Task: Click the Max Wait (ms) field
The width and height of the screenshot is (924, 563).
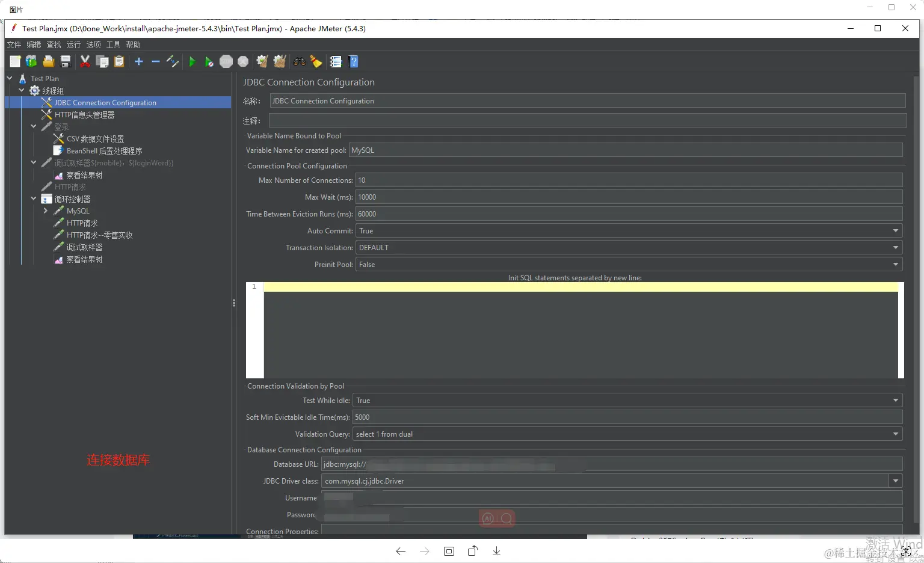Action: coord(629,197)
